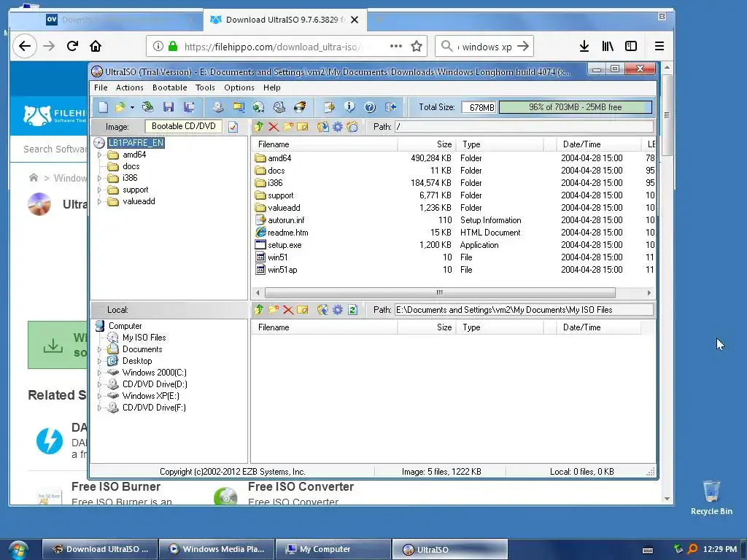
Task: Select My ISO Files in Local tree
Action: [x=144, y=338]
